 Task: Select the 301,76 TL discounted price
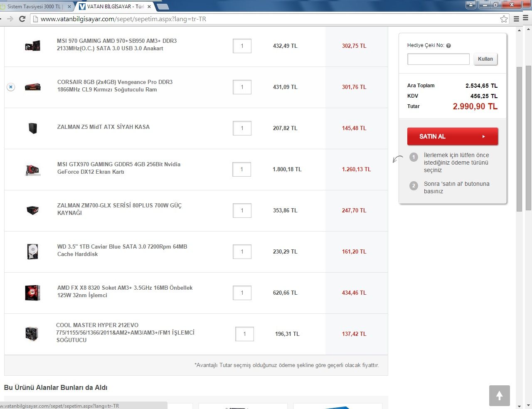click(x=354, y=87)
